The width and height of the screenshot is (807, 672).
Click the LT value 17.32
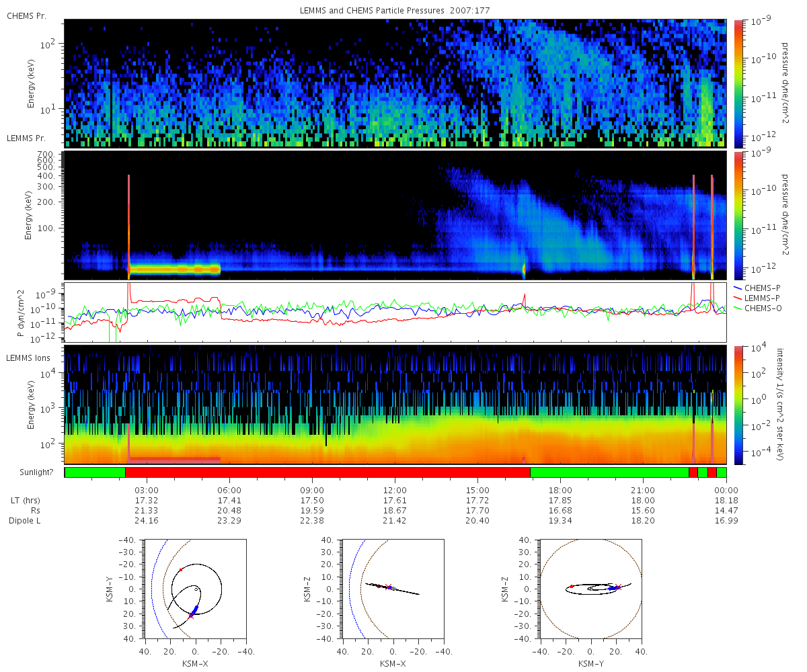pyautogui.click(x=147, y=501)
